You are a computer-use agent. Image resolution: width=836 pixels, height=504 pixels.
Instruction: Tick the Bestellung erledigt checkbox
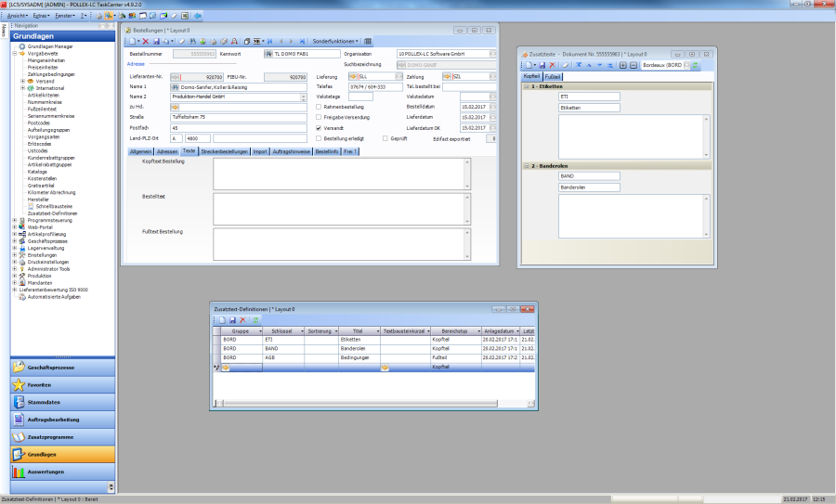tap(320, 138)
